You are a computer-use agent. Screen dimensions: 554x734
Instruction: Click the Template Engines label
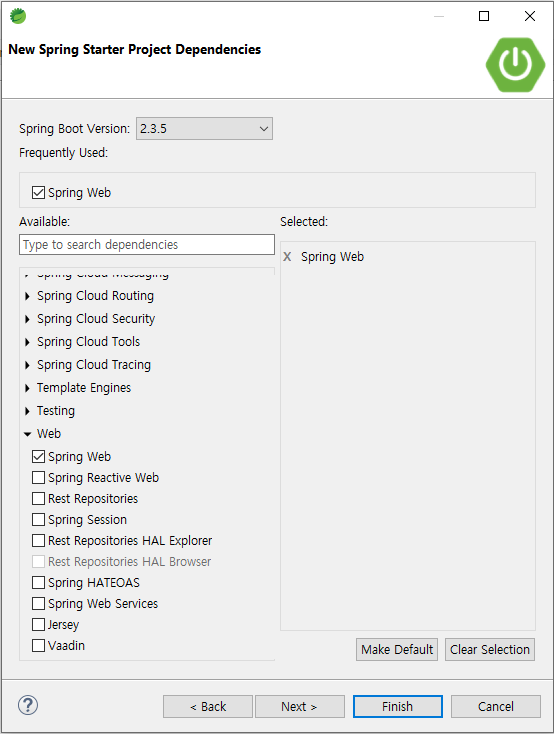[x=84, y=388]
